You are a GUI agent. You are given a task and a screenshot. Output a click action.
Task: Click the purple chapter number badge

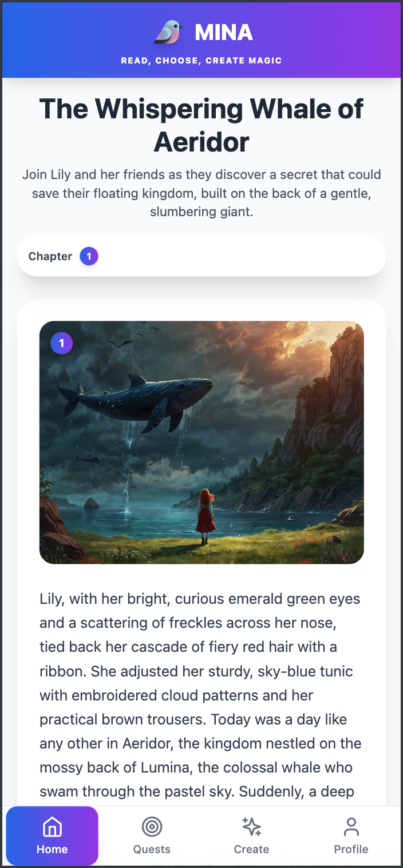89,256
